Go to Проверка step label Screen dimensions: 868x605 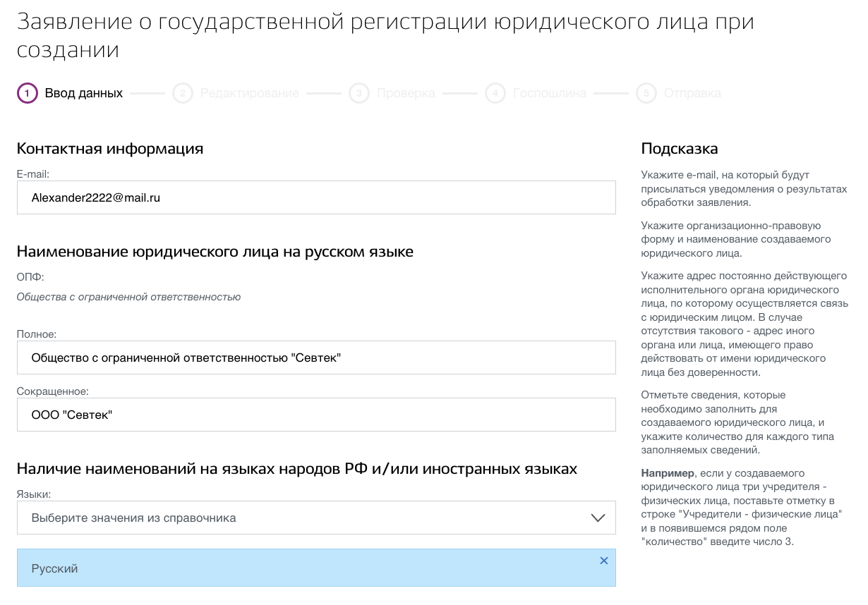click(x=406, y=93)
